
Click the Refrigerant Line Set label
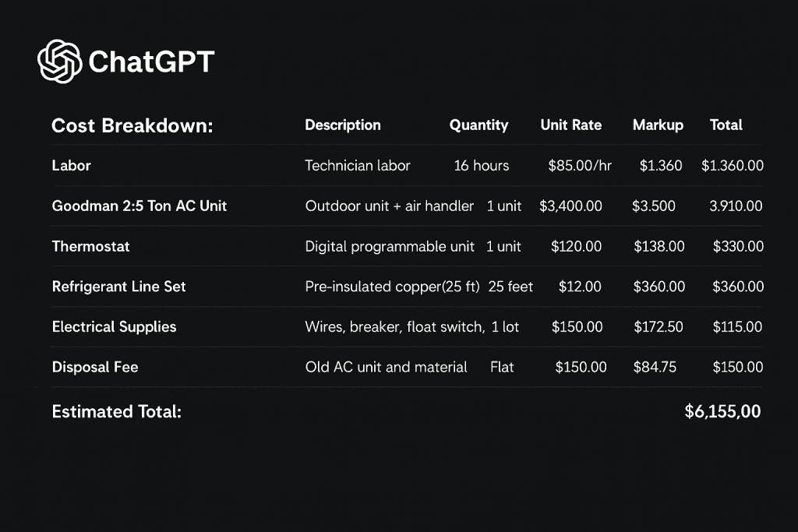118,287
